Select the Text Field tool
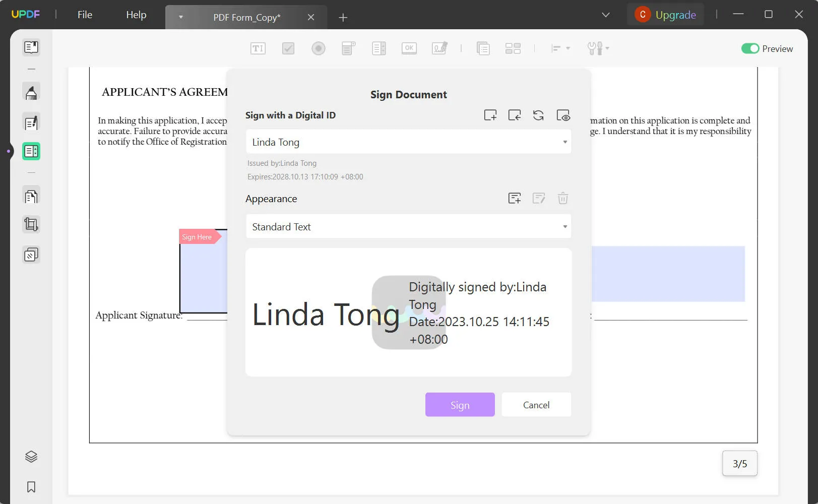Image resolution: width=818 pixels, height=504 pixels. pos(258,48)
